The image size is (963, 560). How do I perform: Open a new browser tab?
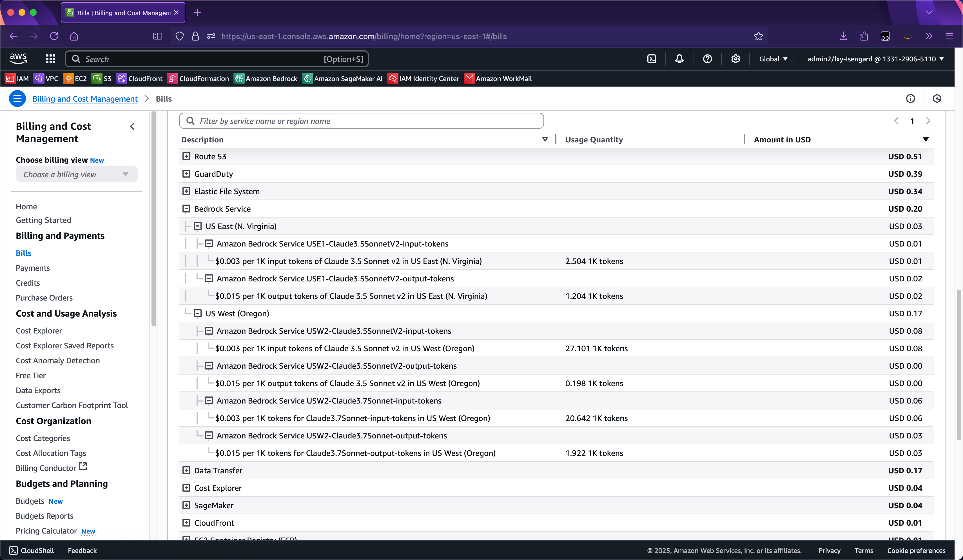(197, 13)
